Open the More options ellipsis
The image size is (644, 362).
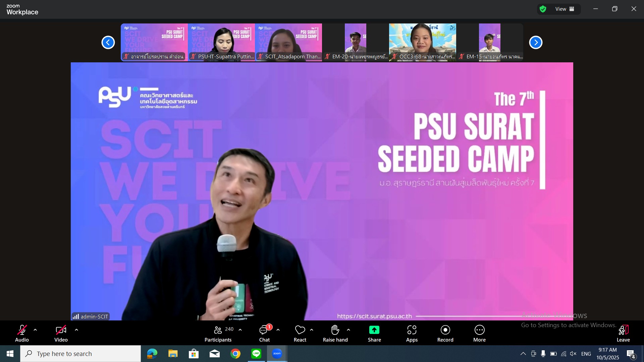click(479, 330)
